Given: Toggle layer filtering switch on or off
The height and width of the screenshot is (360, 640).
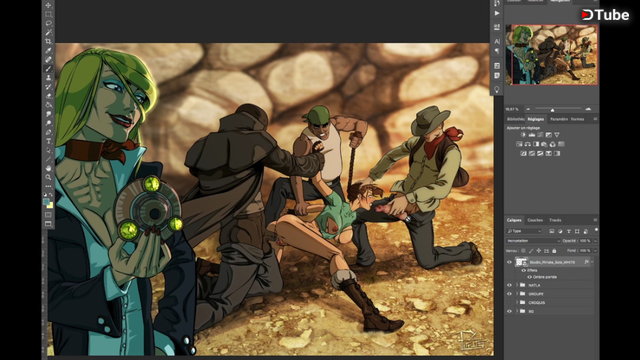Looking at the screenshot, I should tap(596, 231).
